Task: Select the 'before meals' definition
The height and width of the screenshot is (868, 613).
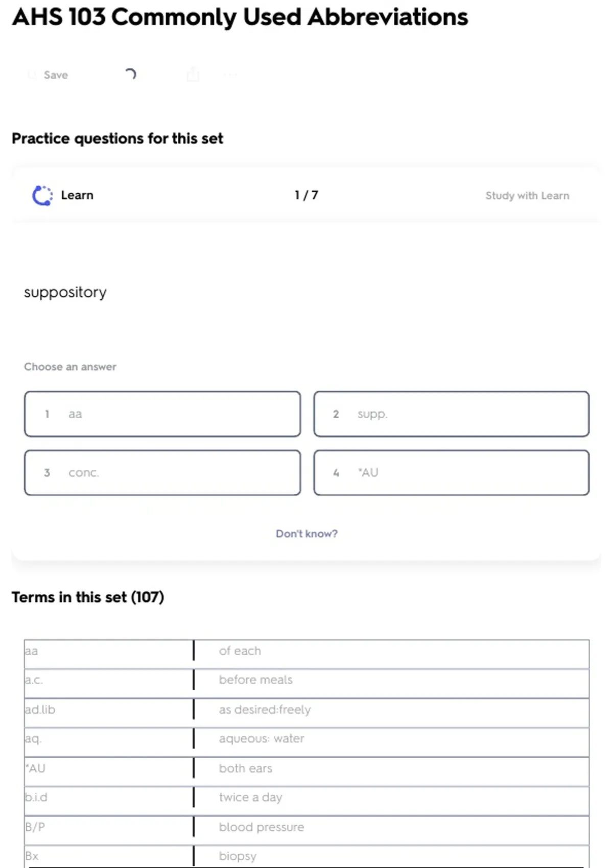Action: pos(256,680)
